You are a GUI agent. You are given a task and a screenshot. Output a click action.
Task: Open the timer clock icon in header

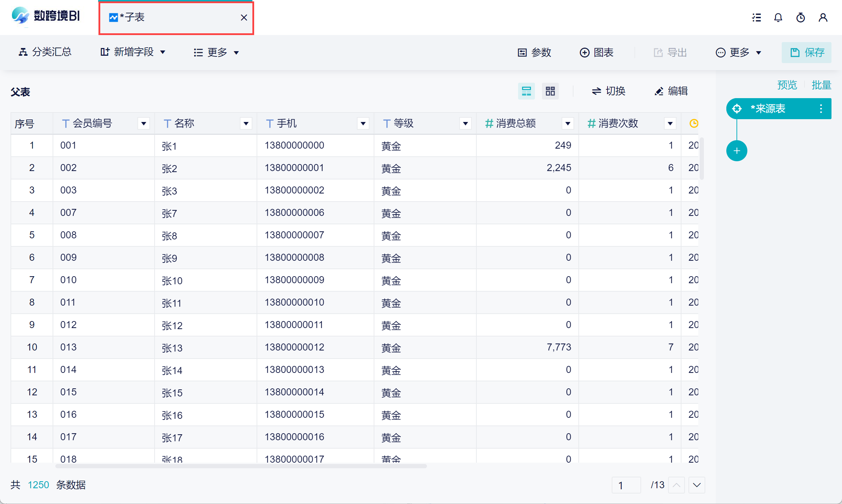pos(801,18)
